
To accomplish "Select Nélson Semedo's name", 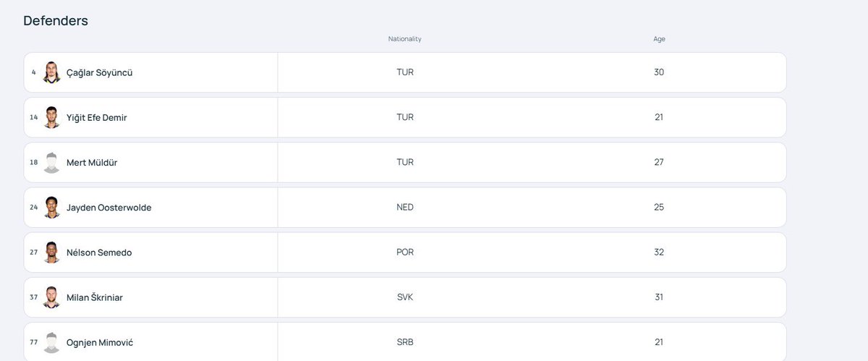I will (99, 252).
